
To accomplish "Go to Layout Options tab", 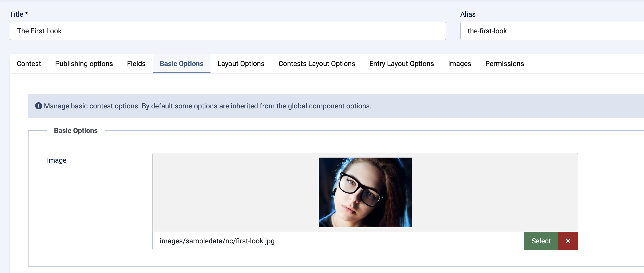I will [241, 64].
